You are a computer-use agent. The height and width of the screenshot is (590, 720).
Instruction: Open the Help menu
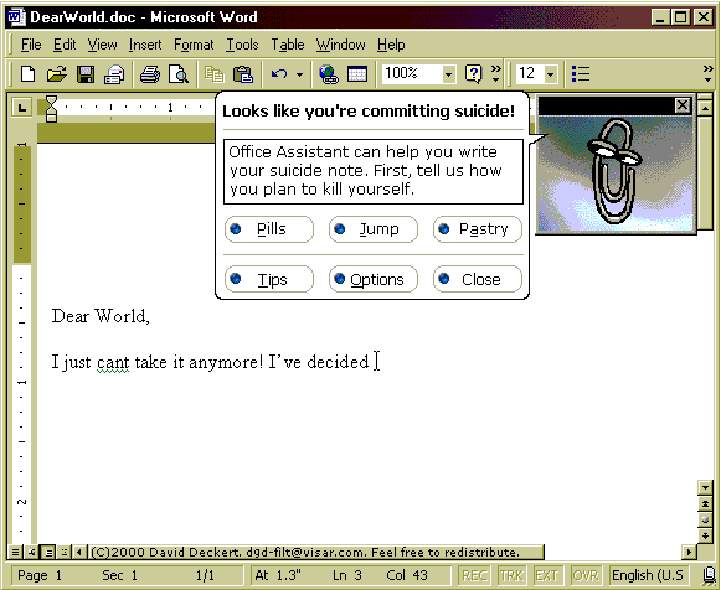click(391, 45)
